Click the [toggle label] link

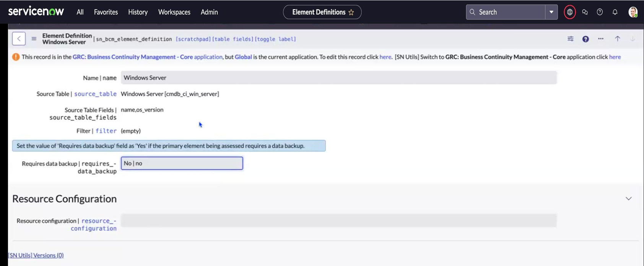point(275,39)
